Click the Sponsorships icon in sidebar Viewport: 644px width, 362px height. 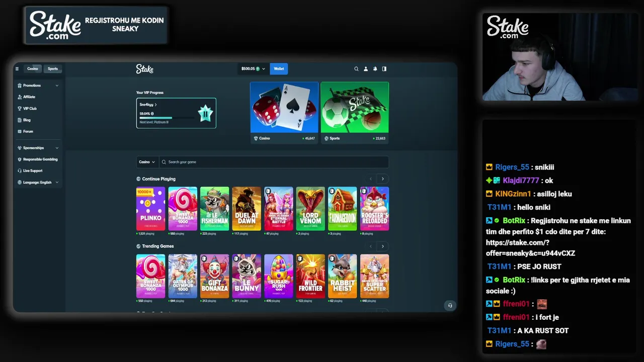[20, 148]
